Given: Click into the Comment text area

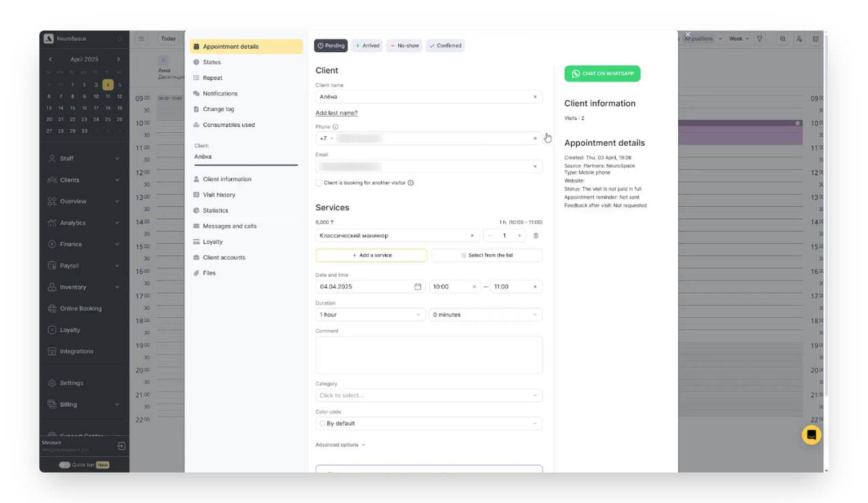Looking at the screenshot, I should click(429, 355).
